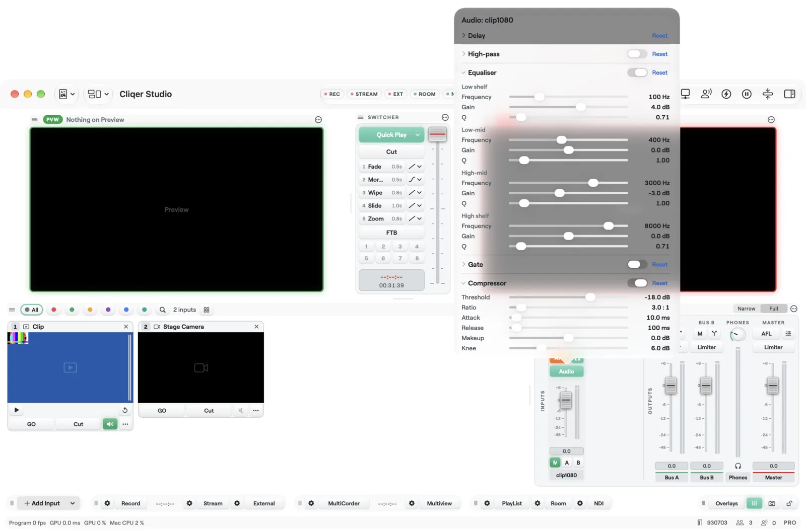Open more options for Clip input
This screenshot has width=806, height=532.
point(125,424)
